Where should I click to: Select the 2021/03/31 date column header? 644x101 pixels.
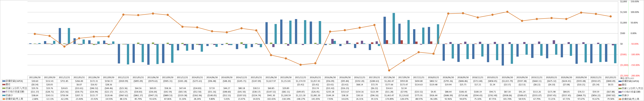click(611, 78)
